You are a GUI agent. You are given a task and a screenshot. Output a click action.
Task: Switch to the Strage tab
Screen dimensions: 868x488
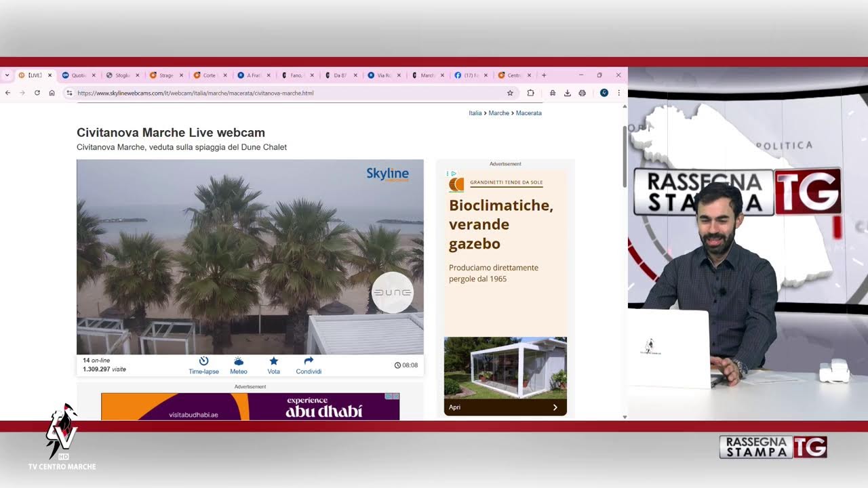click(x=165, y=75)
